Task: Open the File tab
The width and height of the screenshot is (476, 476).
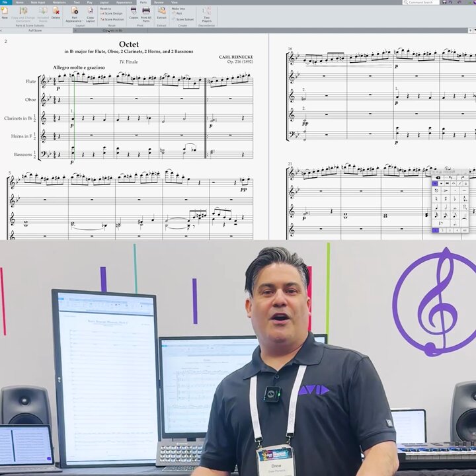Action: point(5,2)
